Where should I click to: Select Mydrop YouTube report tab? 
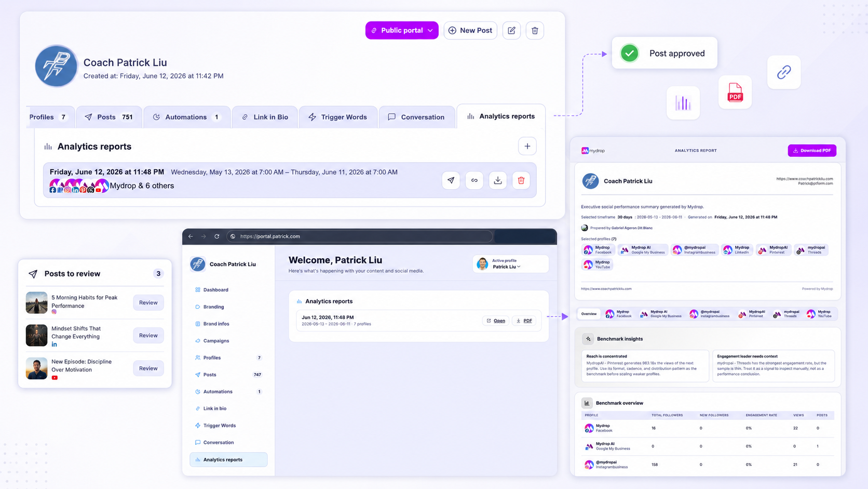tap(820, 314)
